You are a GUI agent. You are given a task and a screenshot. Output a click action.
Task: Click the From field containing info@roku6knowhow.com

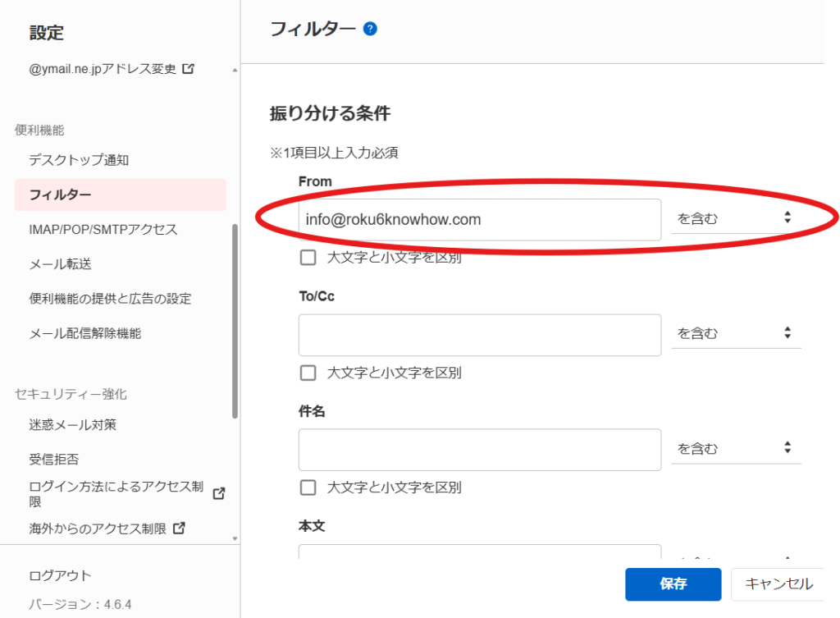[479, 219]
